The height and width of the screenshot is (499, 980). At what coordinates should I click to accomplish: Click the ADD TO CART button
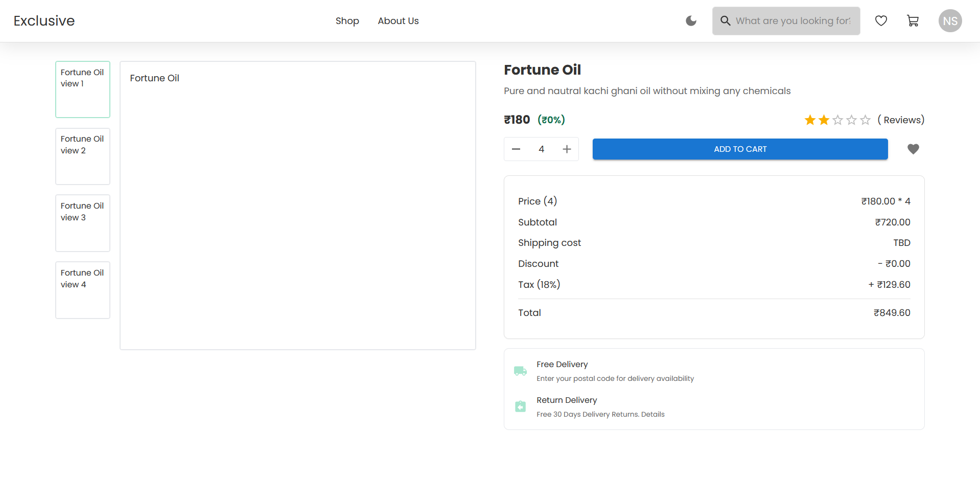point(740,149)
